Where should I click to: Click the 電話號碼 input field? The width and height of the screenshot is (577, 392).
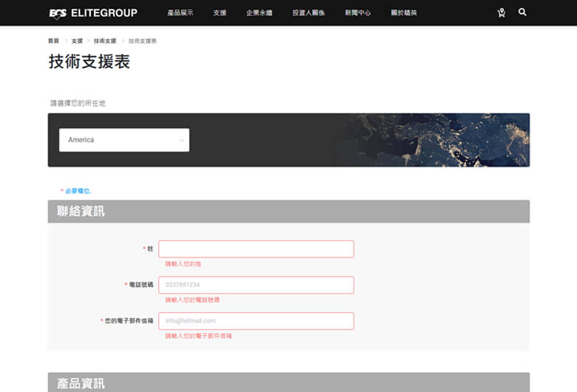click(256, 285)
